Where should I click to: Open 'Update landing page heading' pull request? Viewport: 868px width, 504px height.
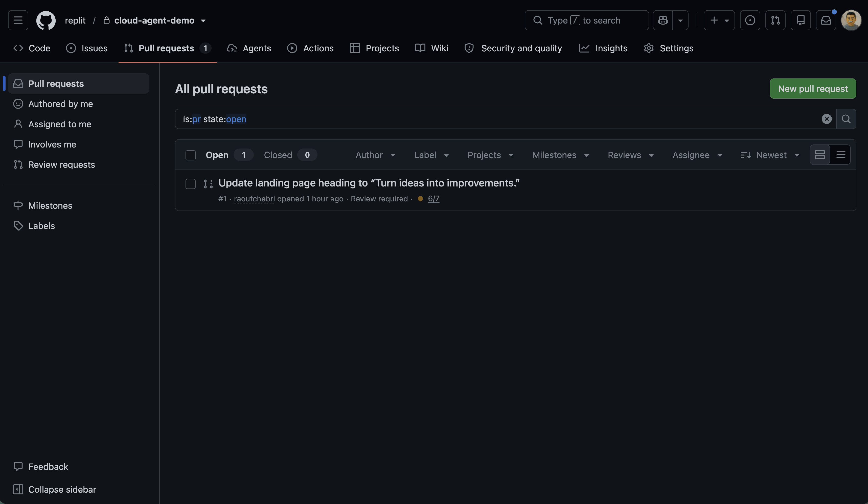click(x=369, y=183)
